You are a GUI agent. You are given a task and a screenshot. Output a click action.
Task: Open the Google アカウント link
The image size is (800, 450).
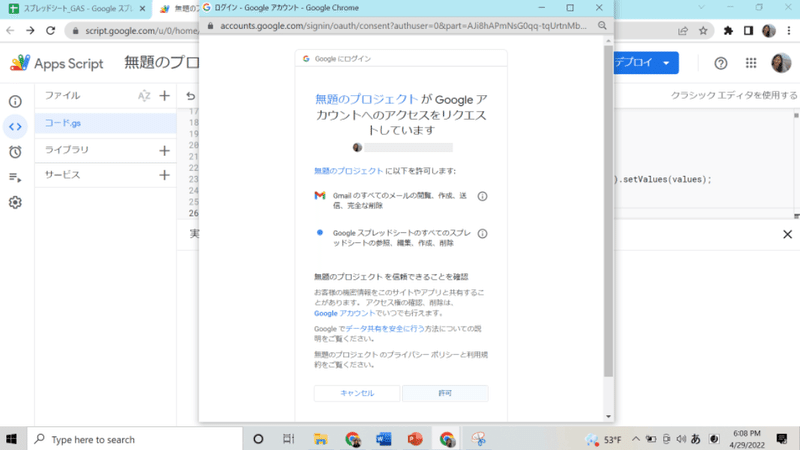344,313
